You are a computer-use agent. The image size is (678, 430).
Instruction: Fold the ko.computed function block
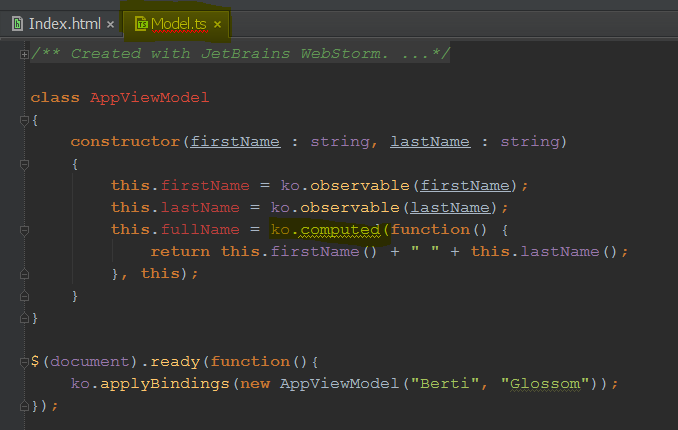tap(23, 230)
